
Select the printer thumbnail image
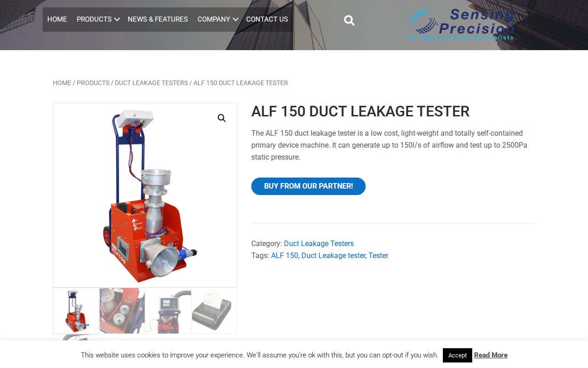tap(215, 311)
